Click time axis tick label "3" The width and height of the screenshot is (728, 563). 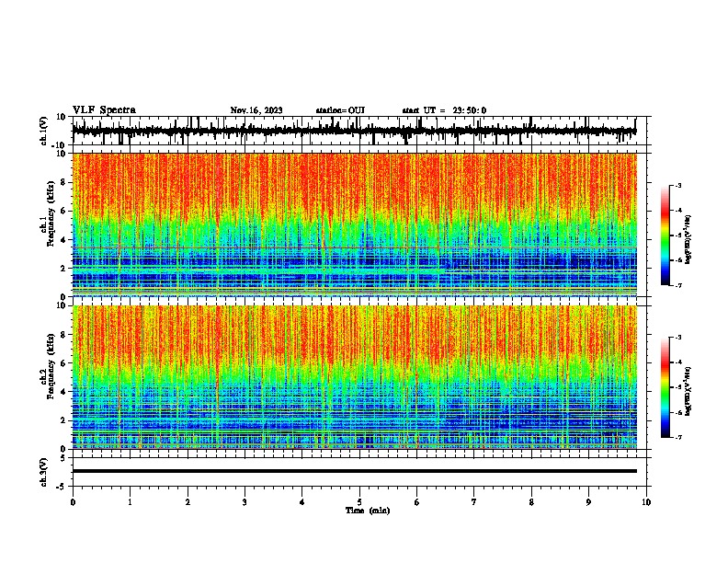(245, 502)
